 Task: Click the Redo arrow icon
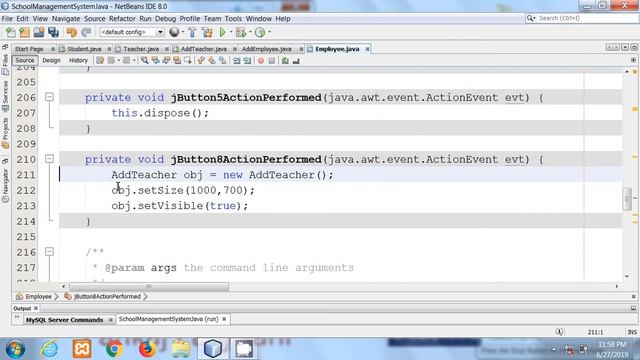86,32
